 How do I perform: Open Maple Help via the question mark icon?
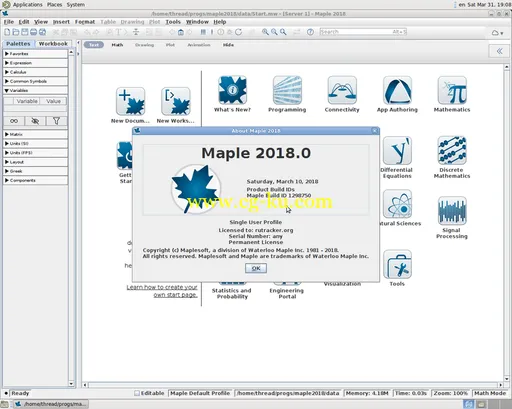(x=310, y=32)
